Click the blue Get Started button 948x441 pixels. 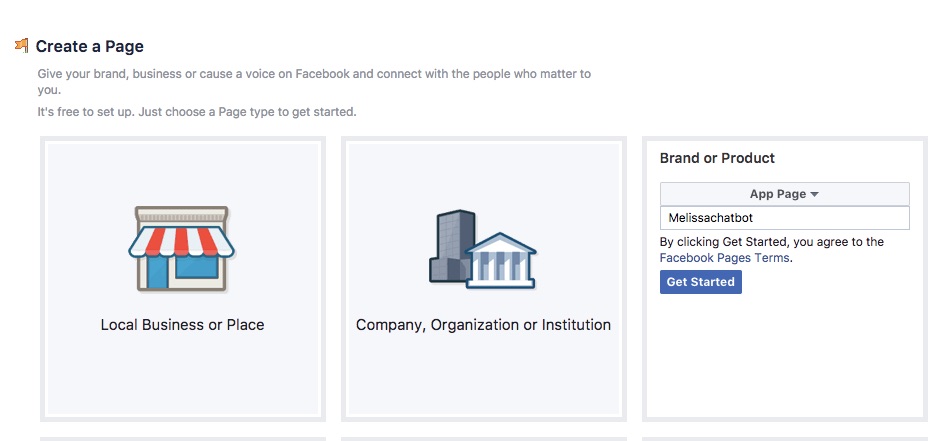pyautogui.click(x=701, y=282)
